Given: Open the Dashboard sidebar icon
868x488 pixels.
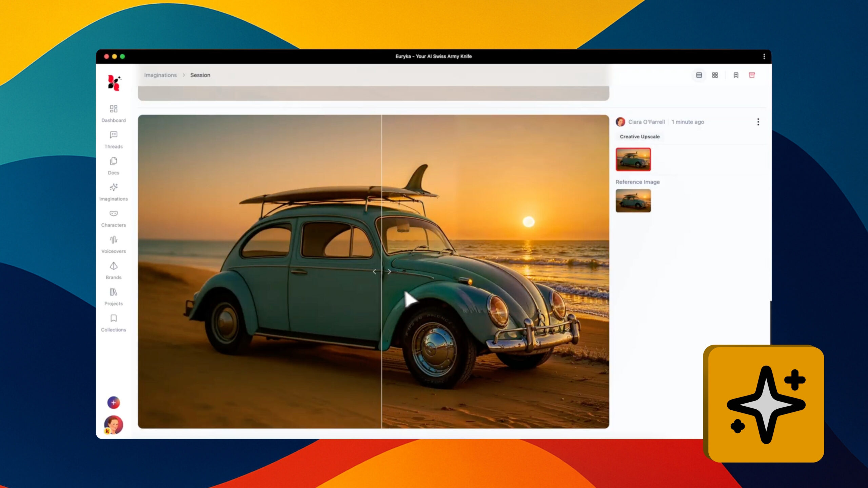Looking at the screenshot, I should (113, 109).
